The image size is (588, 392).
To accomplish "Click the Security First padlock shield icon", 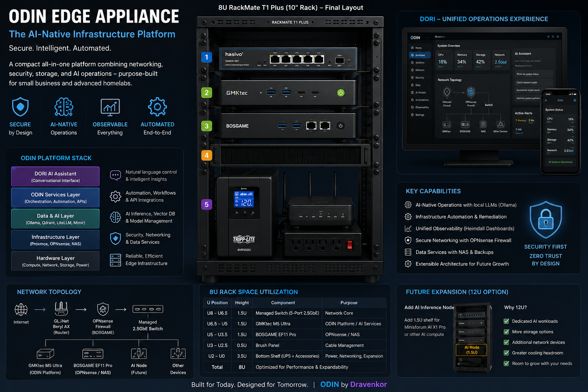I will click(x=546, y=220).
